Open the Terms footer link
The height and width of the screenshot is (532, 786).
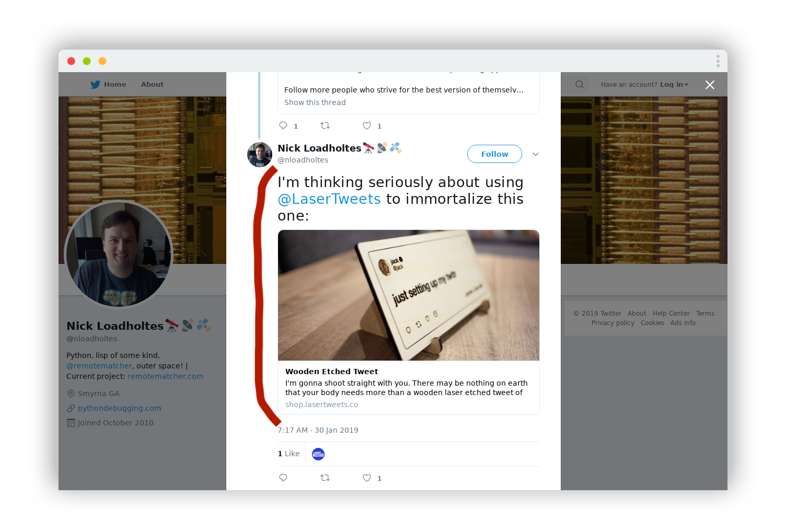click(x=705, y=314)
